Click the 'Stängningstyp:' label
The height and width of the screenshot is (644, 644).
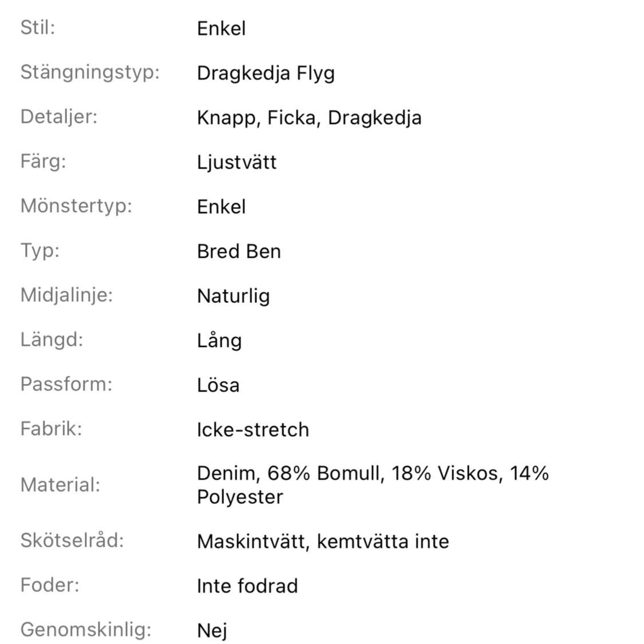point(90,72)
